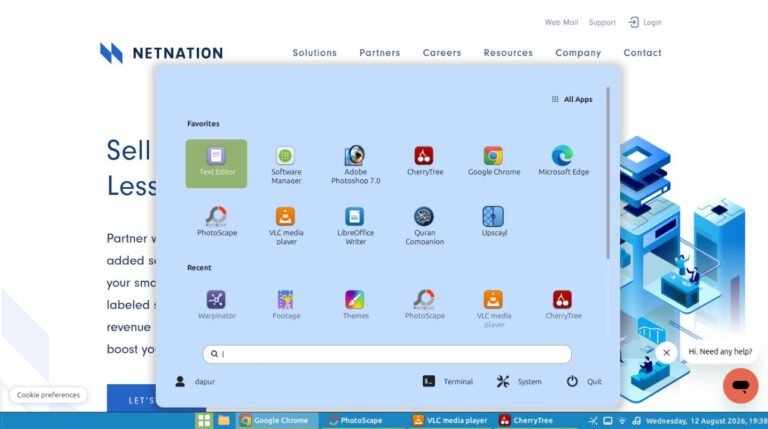Open Cookie preferences on the webpage

[48, 395]
